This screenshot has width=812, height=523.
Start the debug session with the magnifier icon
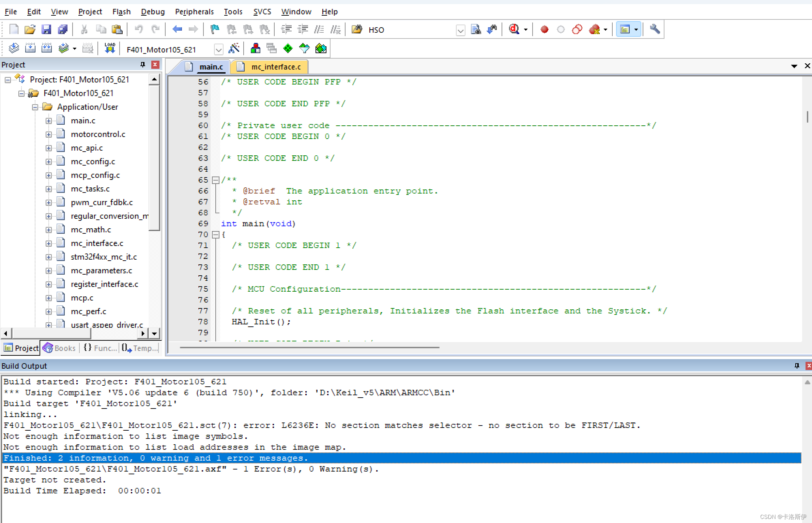click(514, 30)
